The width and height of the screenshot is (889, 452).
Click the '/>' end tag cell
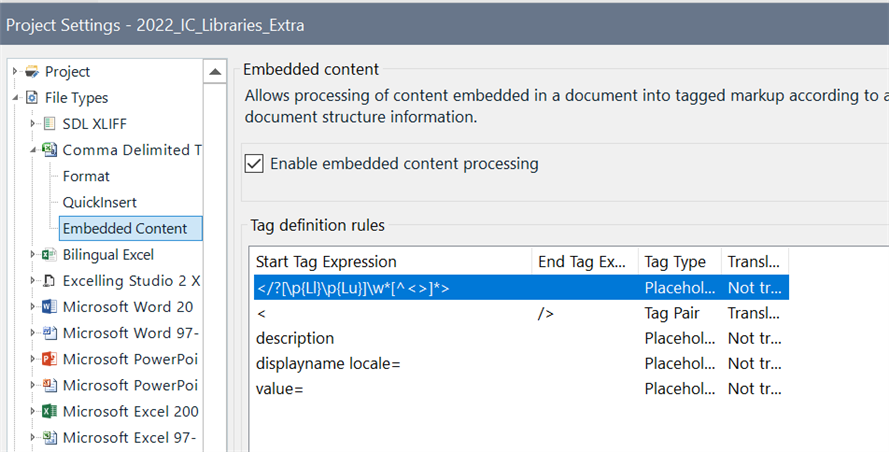pos(545,313)
